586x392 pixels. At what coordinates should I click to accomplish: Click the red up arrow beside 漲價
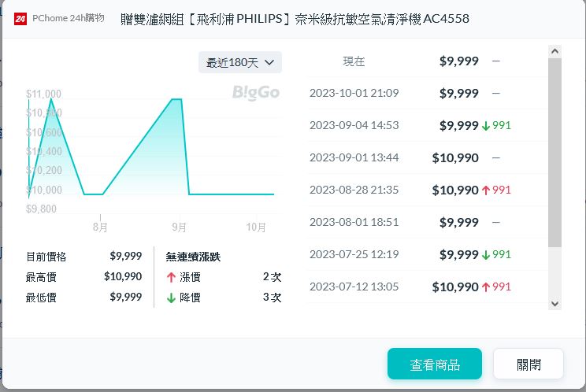click(171, 277)
